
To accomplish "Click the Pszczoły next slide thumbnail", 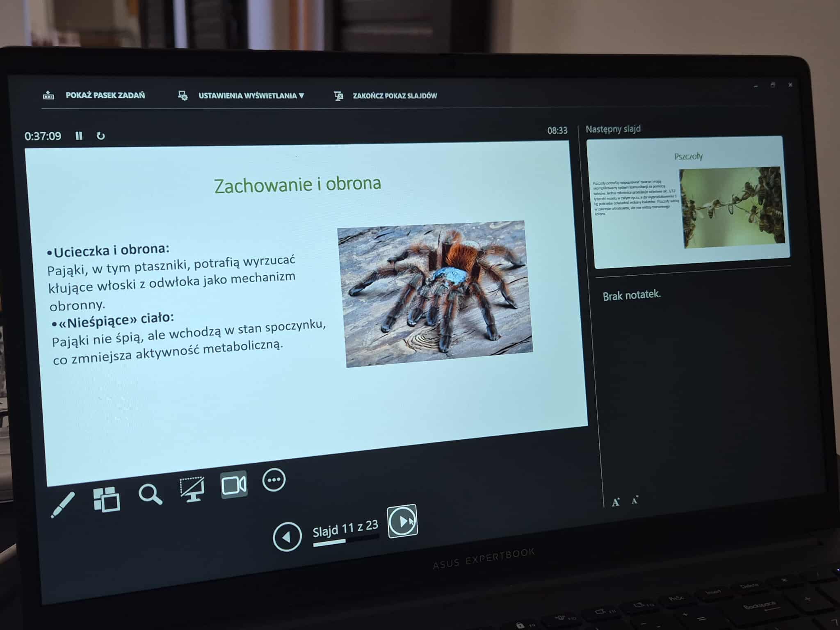I will pos(688,201).
